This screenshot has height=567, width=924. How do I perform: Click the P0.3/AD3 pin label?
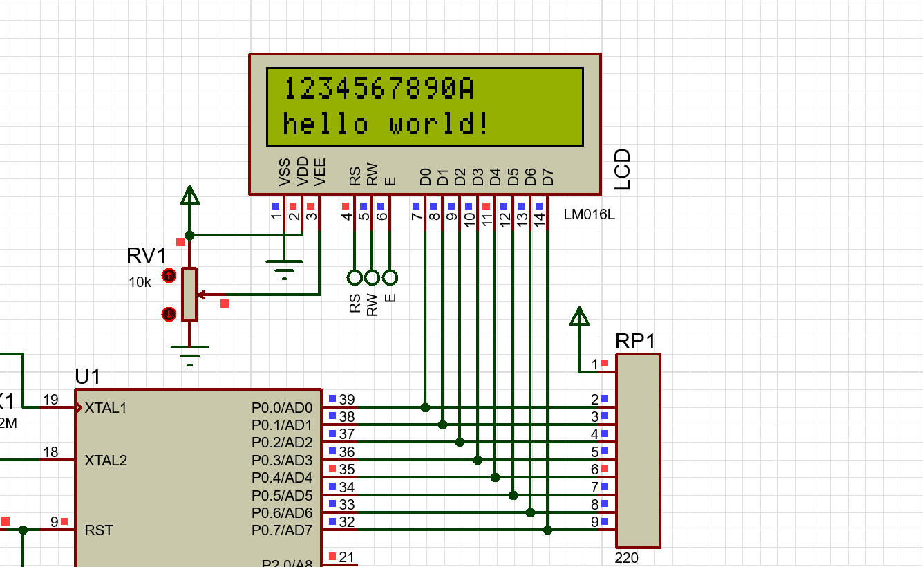282,461
